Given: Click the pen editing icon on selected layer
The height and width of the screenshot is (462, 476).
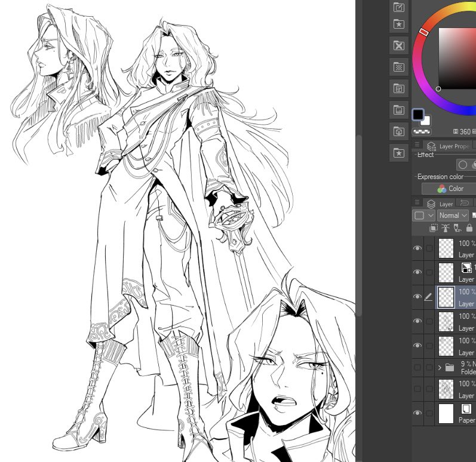Looking at the screenshot, I should pyautogui.click(x=428, y=297).
